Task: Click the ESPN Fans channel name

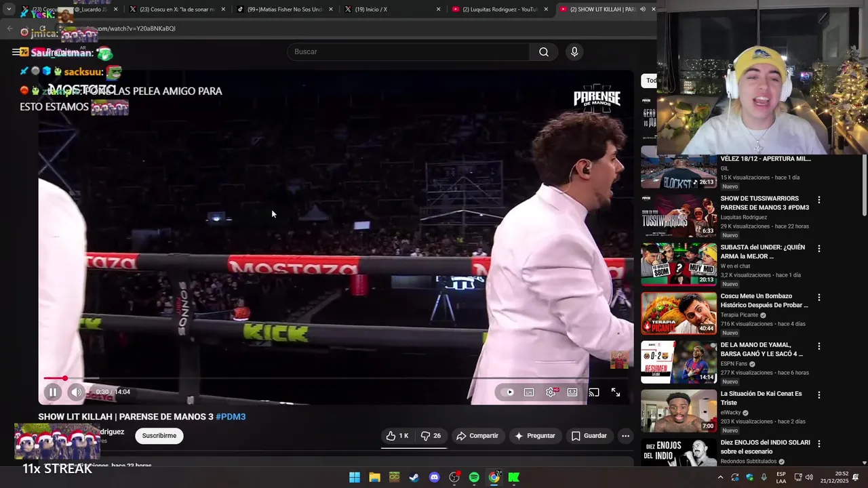Action: tap(734, 364)
